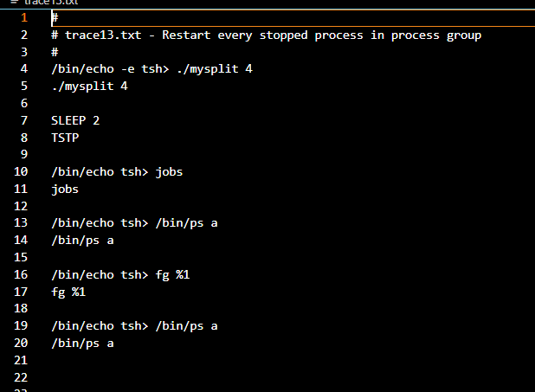Click the file icon beside trace13.txt tab
The width and height of the screenshot is (535, 392).
click(14, 2)
